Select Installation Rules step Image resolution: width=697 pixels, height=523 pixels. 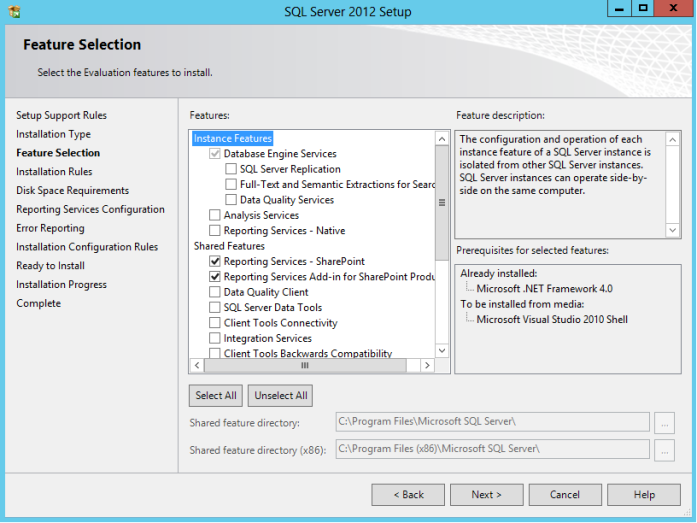pos(54,172)
